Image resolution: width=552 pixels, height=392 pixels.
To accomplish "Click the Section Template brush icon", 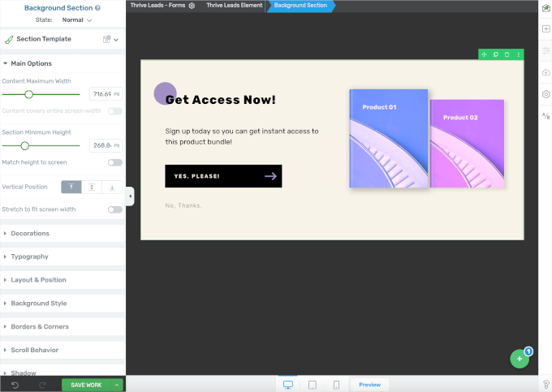I will (9, 40).
